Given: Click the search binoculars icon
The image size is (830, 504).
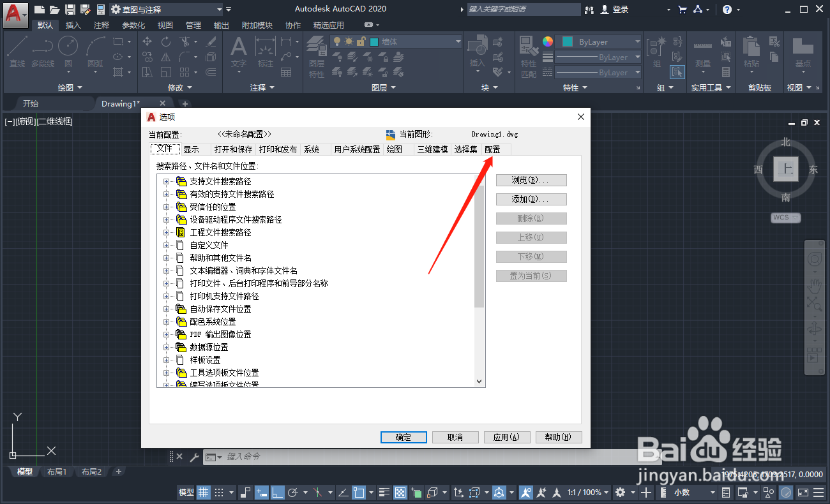Looking at the screenshot, I should pos(589,10).
